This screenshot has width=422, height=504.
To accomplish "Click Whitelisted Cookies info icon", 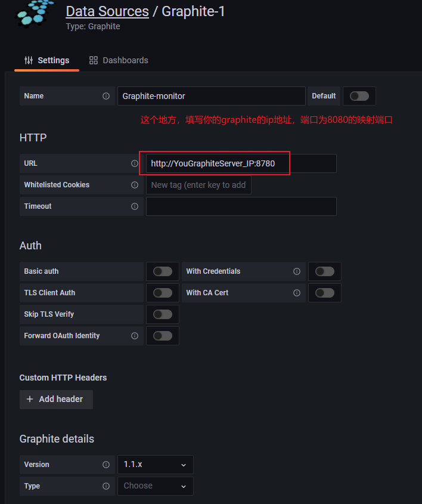I will tap(135, 185).
